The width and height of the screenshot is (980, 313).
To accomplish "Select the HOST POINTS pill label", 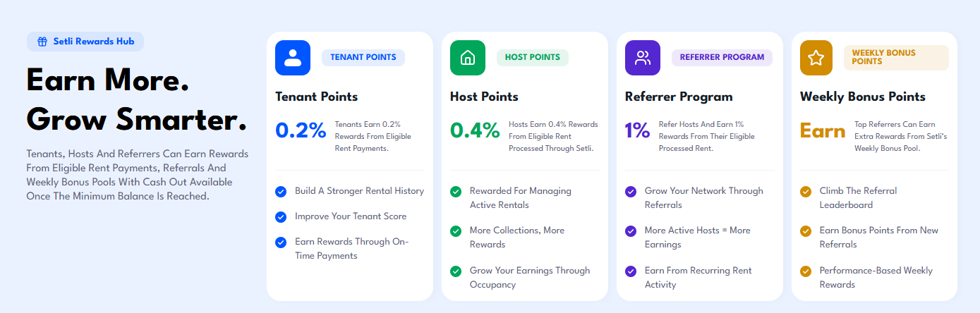I will coord(533,58).
